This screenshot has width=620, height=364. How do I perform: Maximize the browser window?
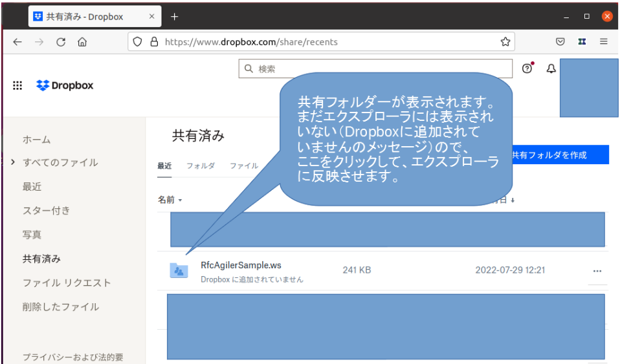point(587,17)
